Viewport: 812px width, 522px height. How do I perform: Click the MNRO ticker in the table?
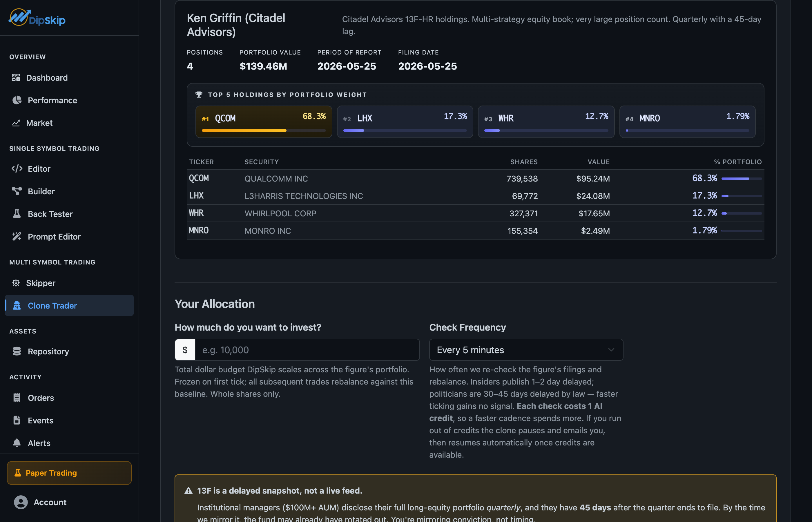point(199,231)
